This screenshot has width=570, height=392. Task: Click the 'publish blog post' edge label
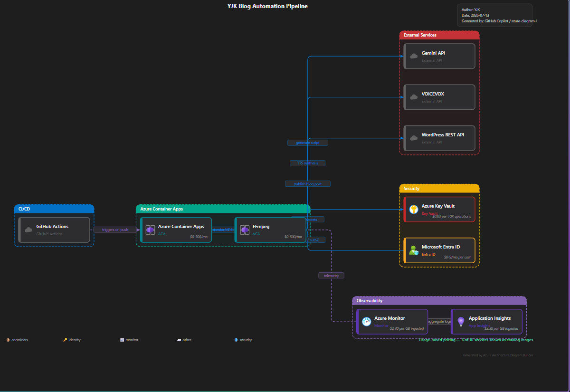pos(308,183)
